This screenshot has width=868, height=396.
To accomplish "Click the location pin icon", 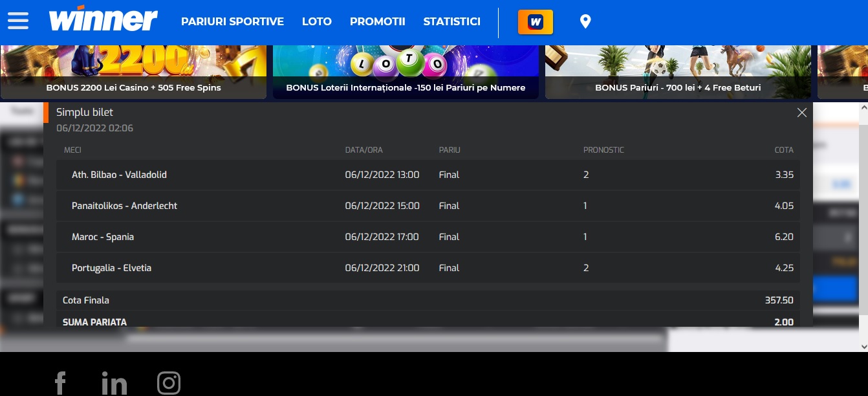I will pos(585,22).
